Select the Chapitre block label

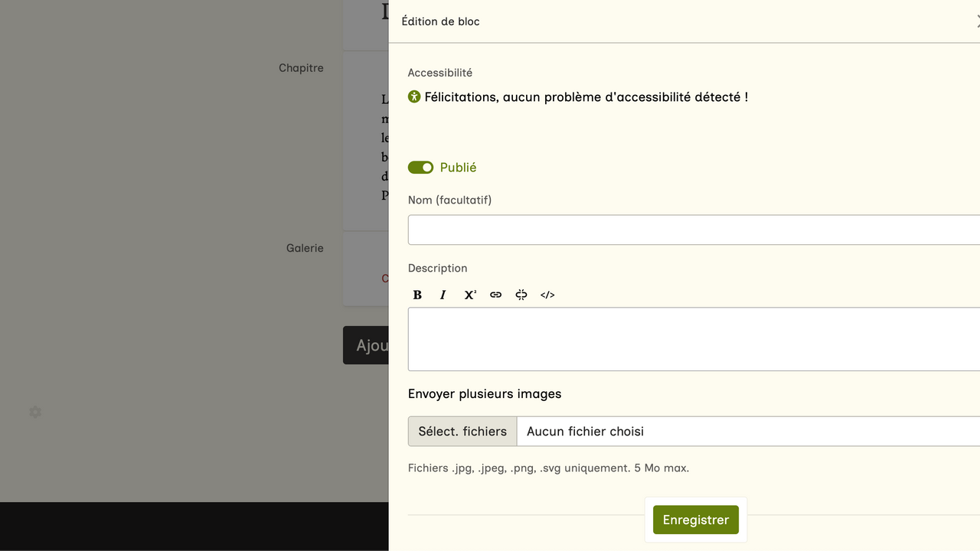301,68
